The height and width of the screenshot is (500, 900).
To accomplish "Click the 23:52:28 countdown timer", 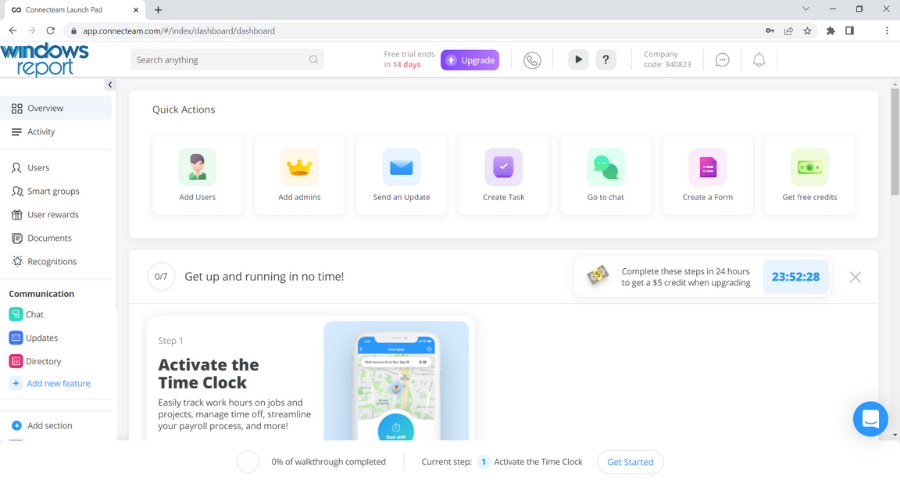I will coord(796,277).
